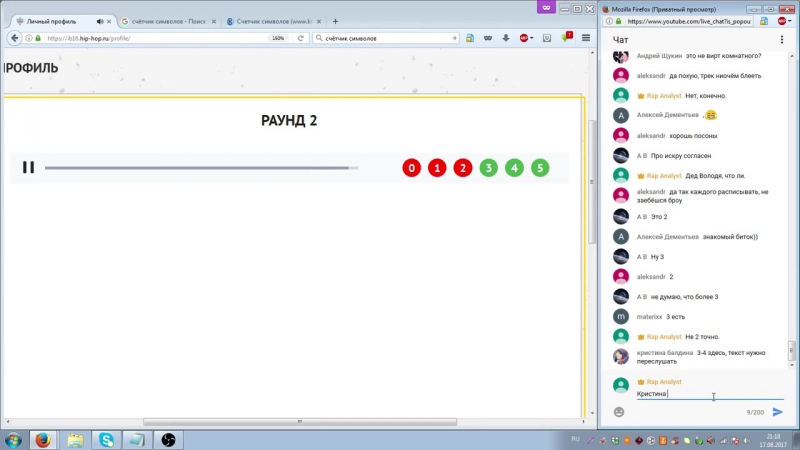
Task: Open the chat three-dot options menu
Action: pyautogui.click(x=781, y=40)
